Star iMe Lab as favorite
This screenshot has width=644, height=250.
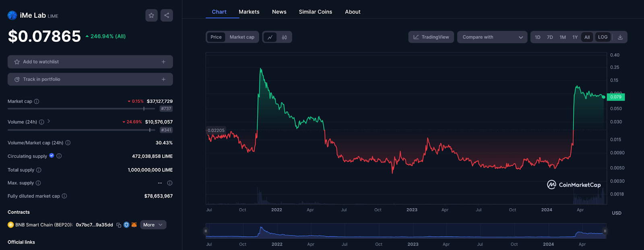[x=151, y=15]
